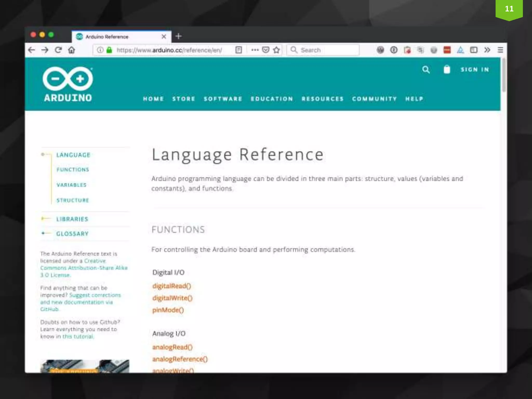
Task: Open Suggest corrections via GitHub link
Action: point(81,302)
